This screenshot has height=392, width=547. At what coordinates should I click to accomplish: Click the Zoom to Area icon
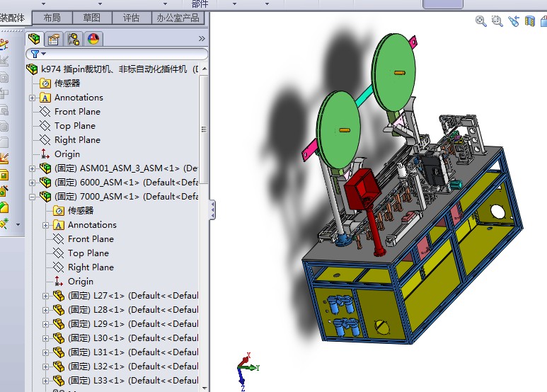coord(497,21)
